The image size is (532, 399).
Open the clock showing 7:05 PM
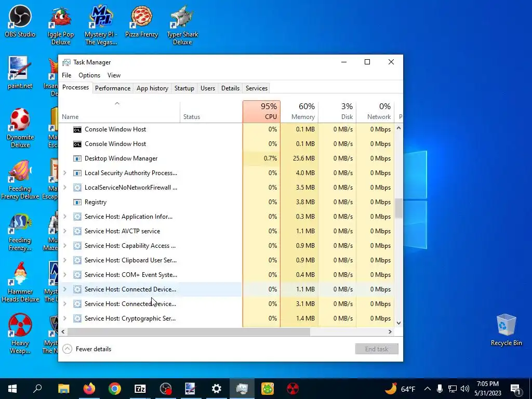point(487,389)
